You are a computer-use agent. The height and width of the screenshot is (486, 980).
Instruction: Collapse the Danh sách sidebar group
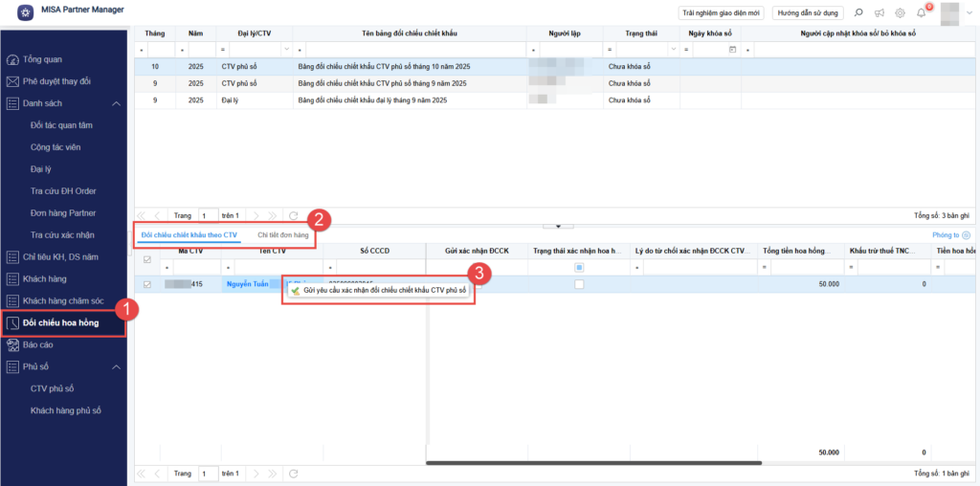(x=116, y=103)
